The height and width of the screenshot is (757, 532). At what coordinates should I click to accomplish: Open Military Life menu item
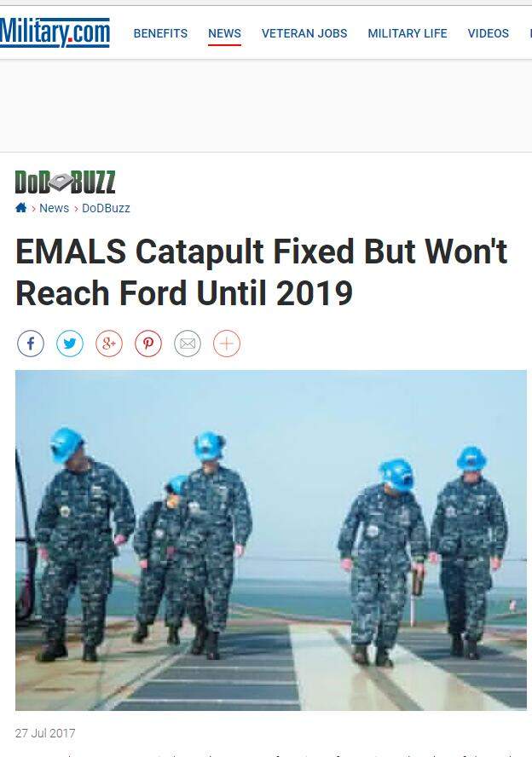point(407,33)
